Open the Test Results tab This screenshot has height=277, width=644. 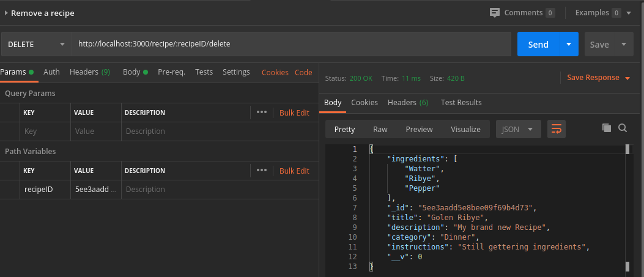[461, 103]
